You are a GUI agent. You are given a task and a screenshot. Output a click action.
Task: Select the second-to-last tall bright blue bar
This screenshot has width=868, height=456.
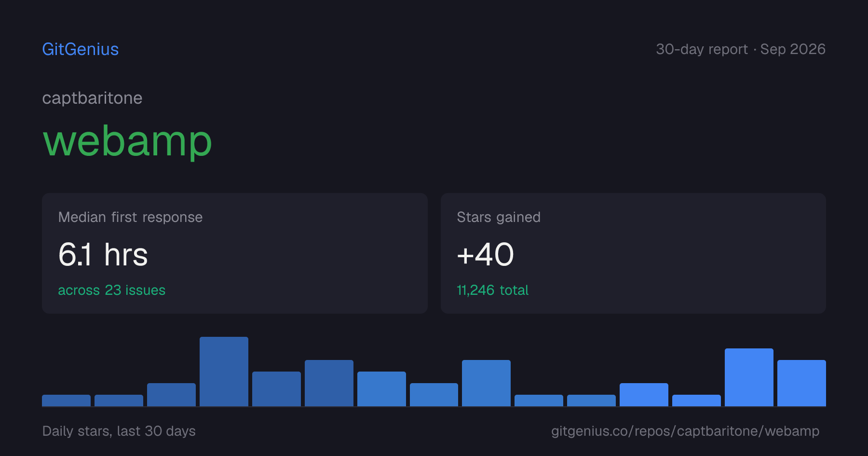749,377
